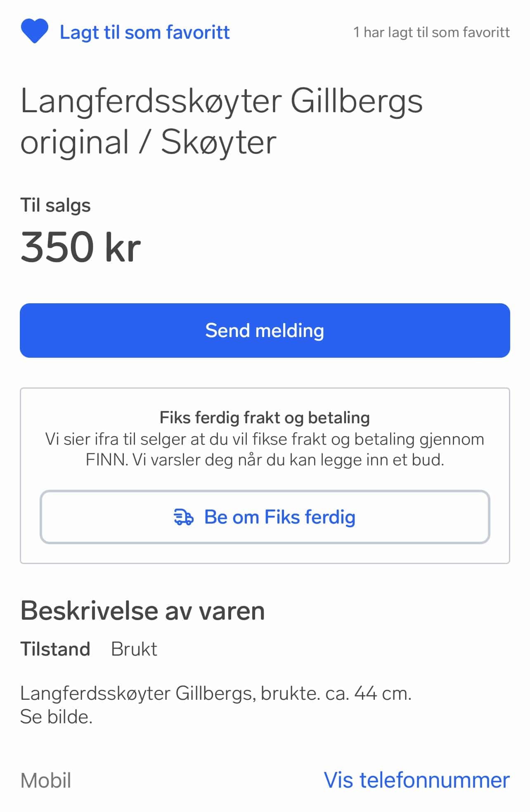530x812 pixels.
Task: Click the 'Mobil' label
Action: point(46,781)
